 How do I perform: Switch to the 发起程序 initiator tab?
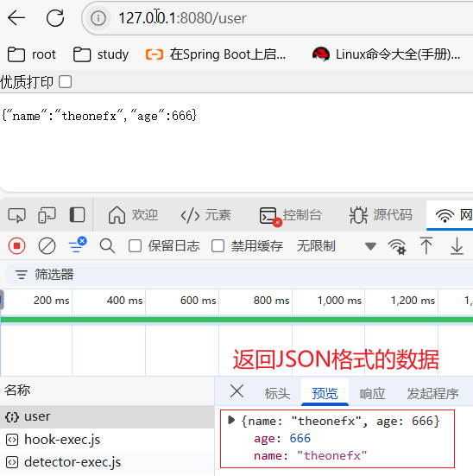click(432, 393)
